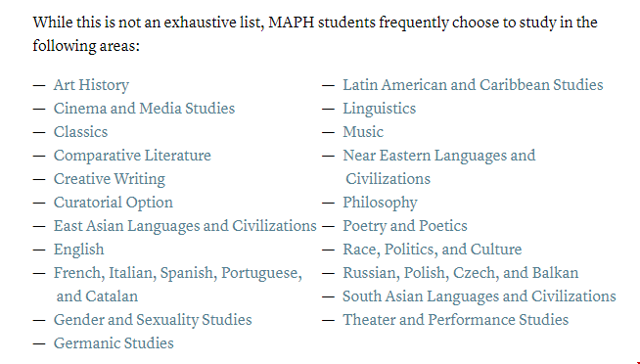Open Latin American and Caribbean Studies

(473, 85)
